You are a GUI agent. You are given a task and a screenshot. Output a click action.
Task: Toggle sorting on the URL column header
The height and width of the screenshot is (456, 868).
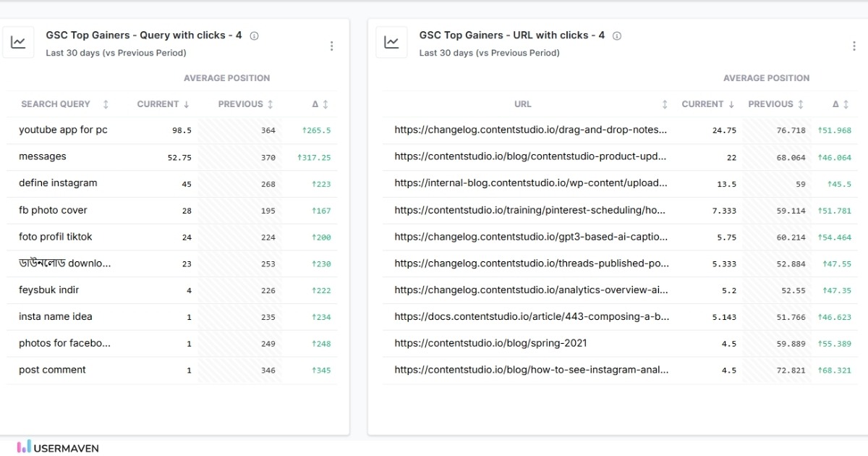point(665,104)
